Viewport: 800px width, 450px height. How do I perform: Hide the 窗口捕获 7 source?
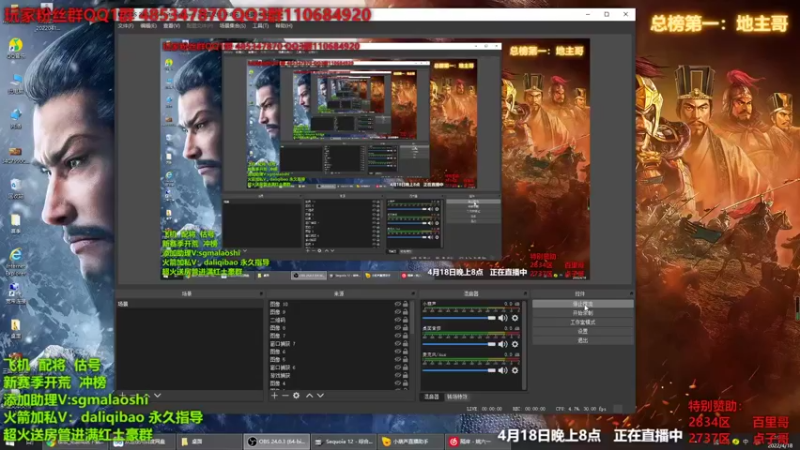pyautogui.click(x=397, y=344)
